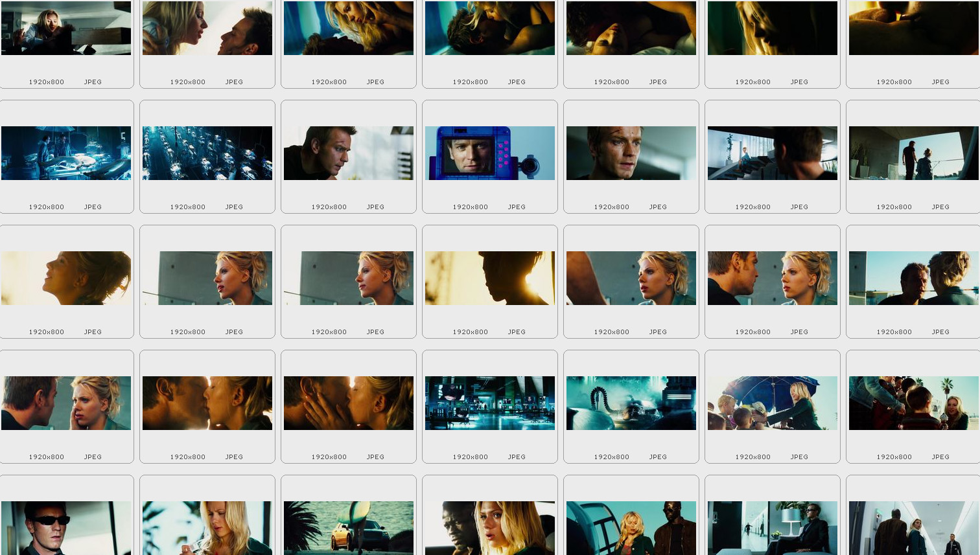The height and width of the screenshot is (555, 980).
Task: Click the blue laboratory thumbnail with two standing figures
Action: click(x=66, y=153)
